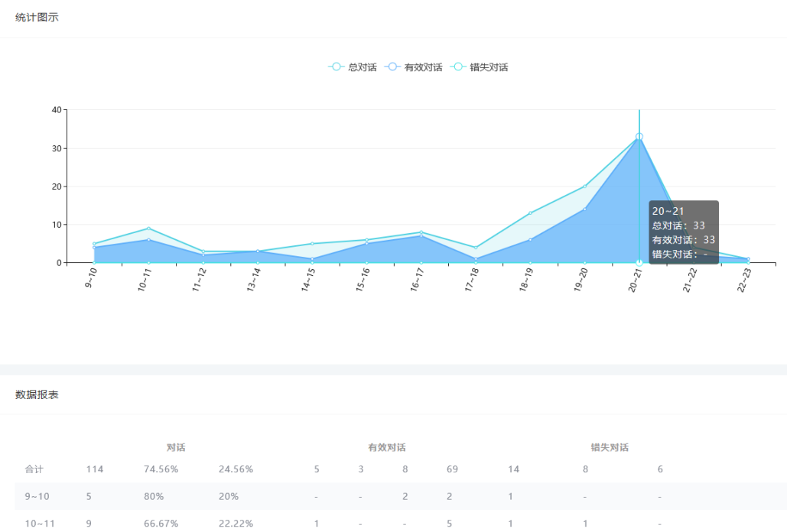Screen dimensions: 787x532
Task: Select the 9~10 row in data table
Action: [37, 496]
